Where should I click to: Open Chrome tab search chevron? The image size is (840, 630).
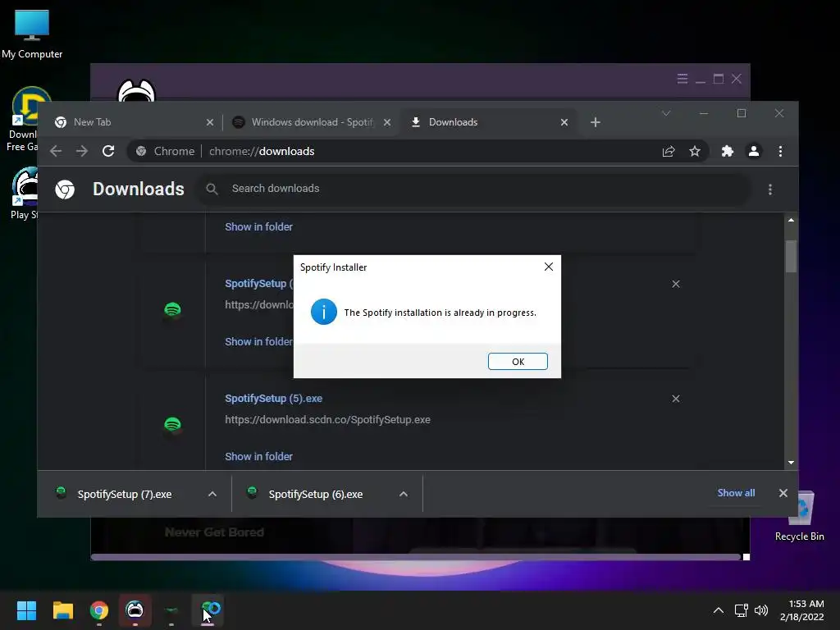(x=666, y=113)
